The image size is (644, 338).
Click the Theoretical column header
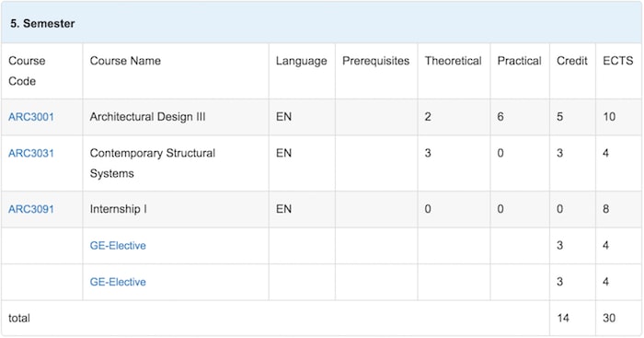pyautogui.click(x=453, y=61)
